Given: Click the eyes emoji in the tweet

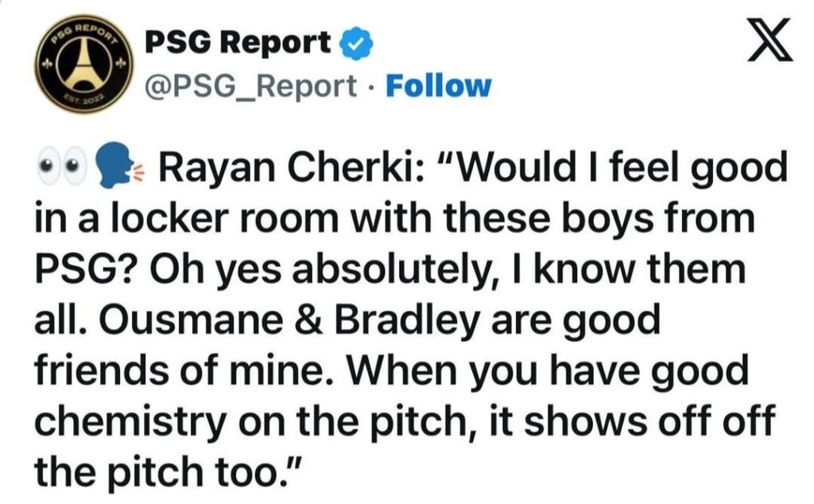Looking at the screenshot, I should [61, 163].
